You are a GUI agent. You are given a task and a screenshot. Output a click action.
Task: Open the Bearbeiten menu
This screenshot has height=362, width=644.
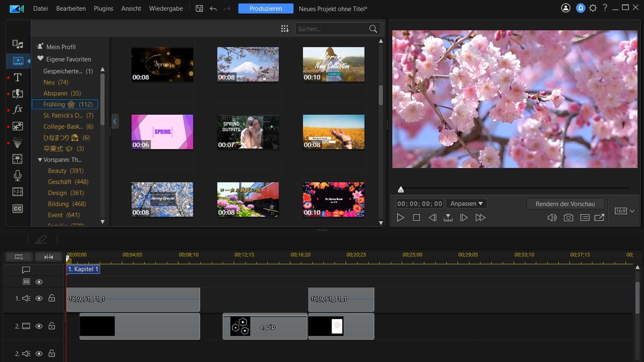71,9
